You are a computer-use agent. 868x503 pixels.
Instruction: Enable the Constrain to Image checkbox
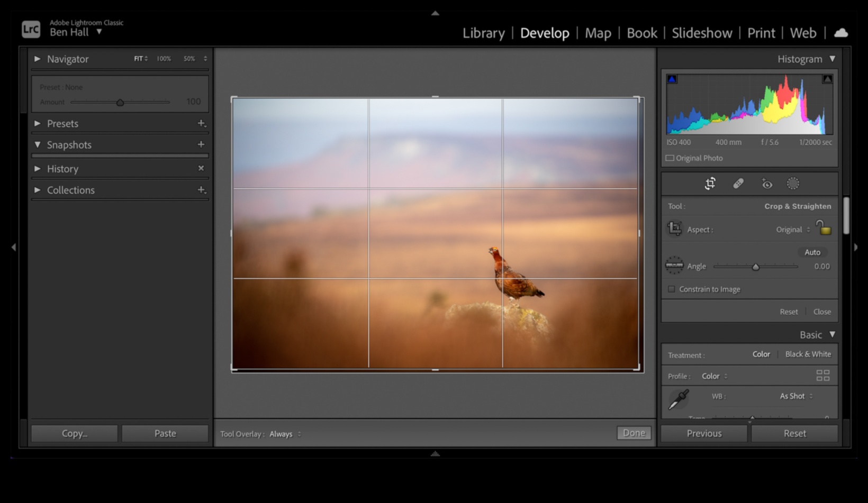[x=671, y=289]
